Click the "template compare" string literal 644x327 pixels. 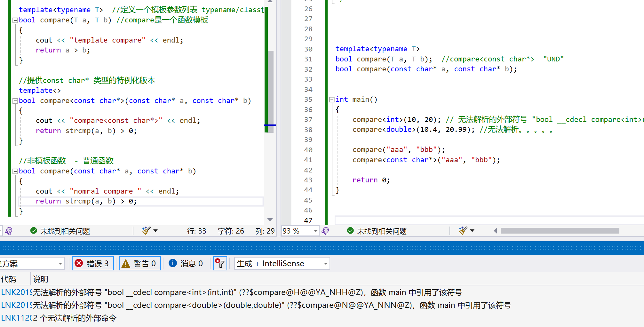click(107, 40)
